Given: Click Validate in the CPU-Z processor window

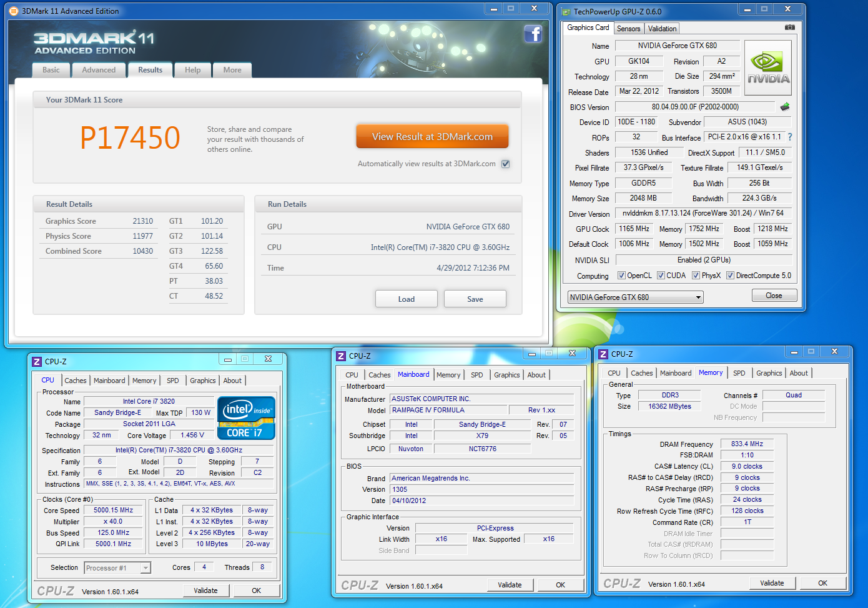Looking at the screenshot, I should pos(206,591).
